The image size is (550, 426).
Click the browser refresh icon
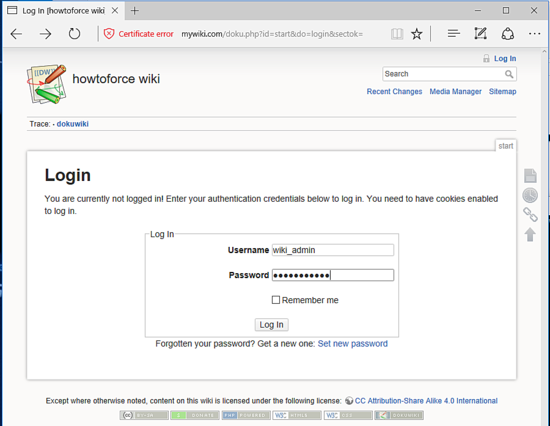tap(74, 34)
